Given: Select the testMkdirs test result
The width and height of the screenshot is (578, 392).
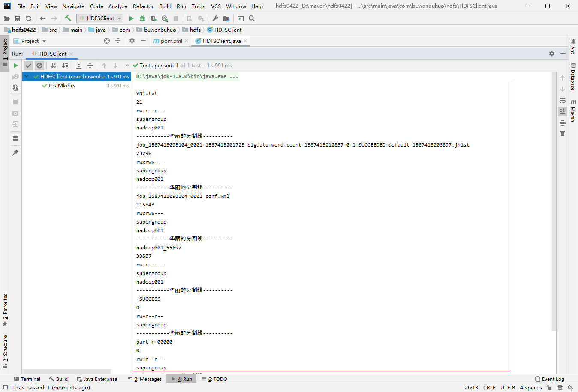Looking at the screenshot, I should tap(62, 86).
